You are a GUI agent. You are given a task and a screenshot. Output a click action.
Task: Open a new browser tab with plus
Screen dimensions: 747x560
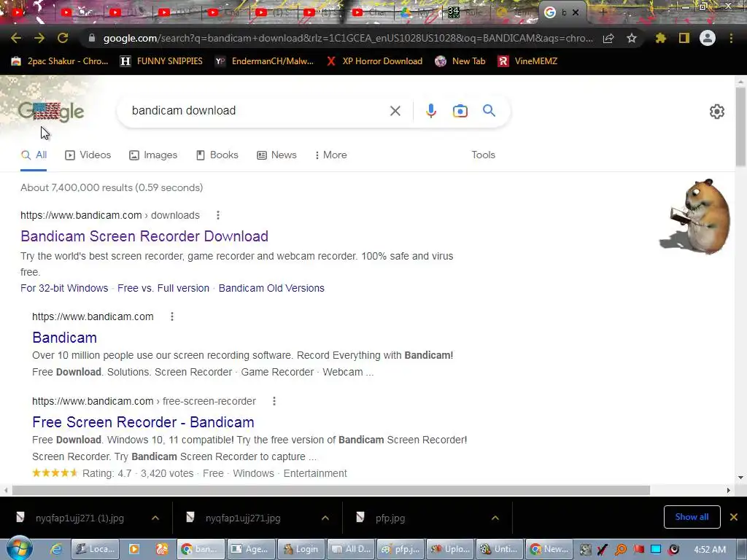603,12
